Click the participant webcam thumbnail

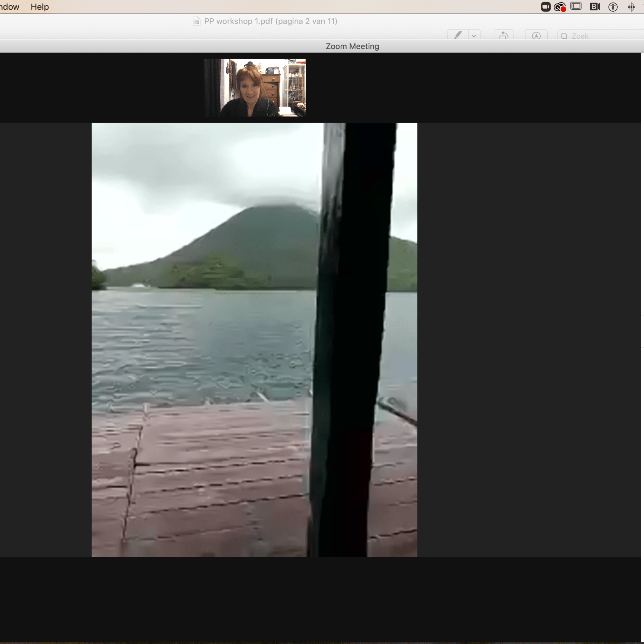point(255,88)
